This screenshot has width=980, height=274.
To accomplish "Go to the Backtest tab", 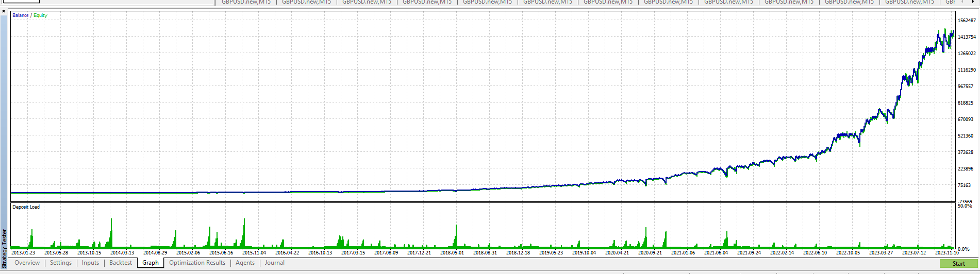I will [121, 263].
